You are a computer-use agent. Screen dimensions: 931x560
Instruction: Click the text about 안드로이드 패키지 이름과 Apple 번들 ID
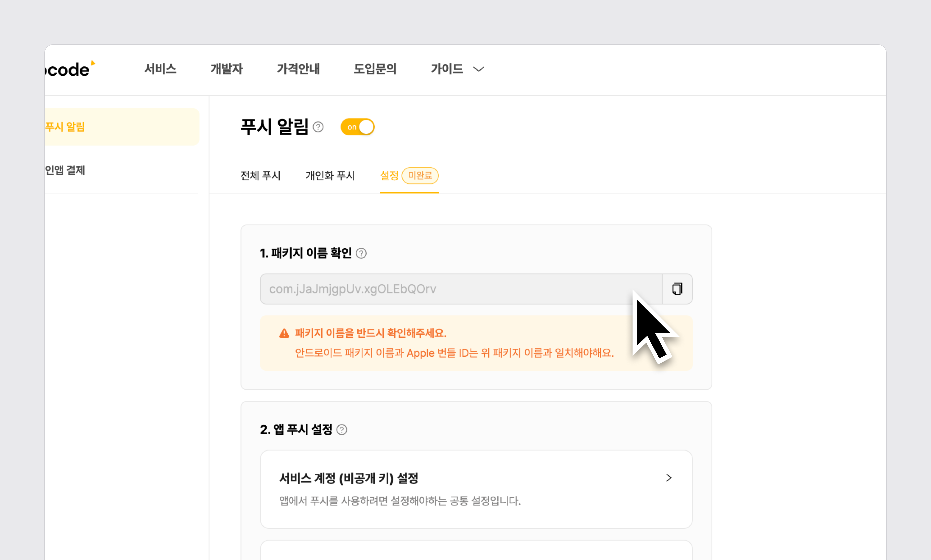tap(455, 353)
